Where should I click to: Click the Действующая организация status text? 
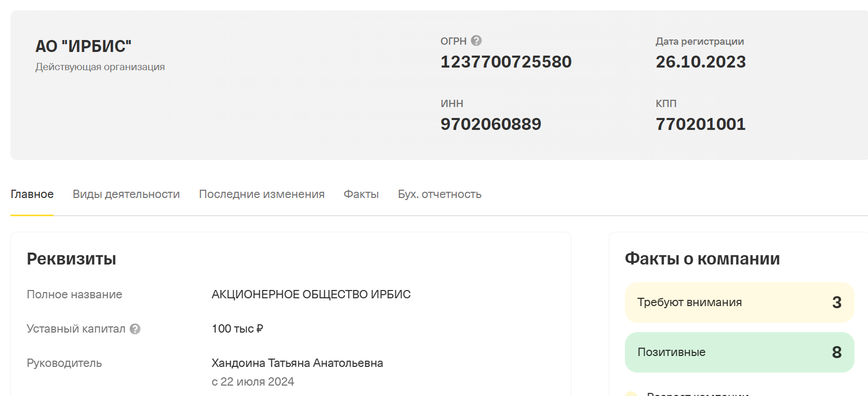pos(100,67)
